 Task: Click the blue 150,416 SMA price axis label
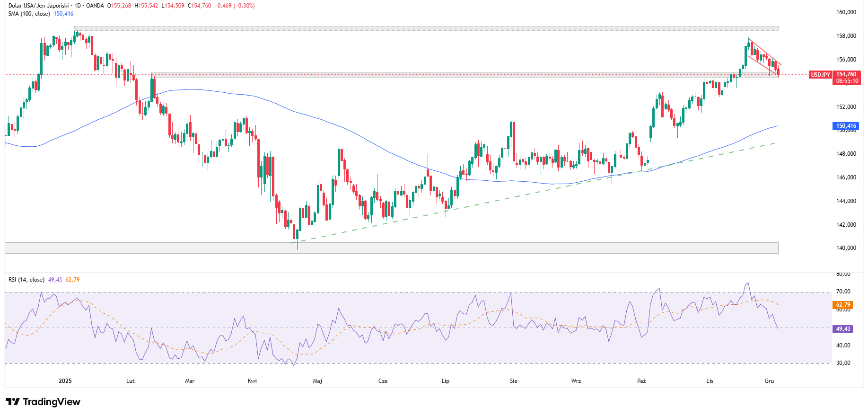tap(846, 126)
